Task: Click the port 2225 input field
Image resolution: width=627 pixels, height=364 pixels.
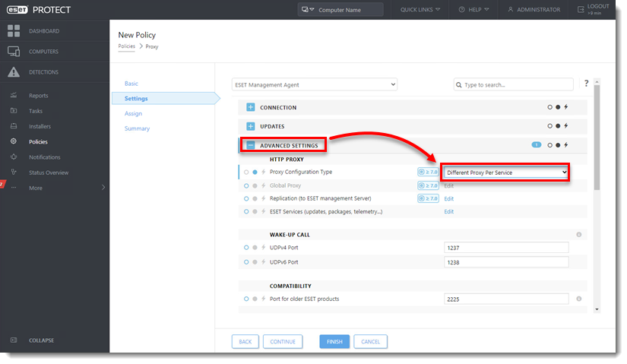Action: point(506,299)
